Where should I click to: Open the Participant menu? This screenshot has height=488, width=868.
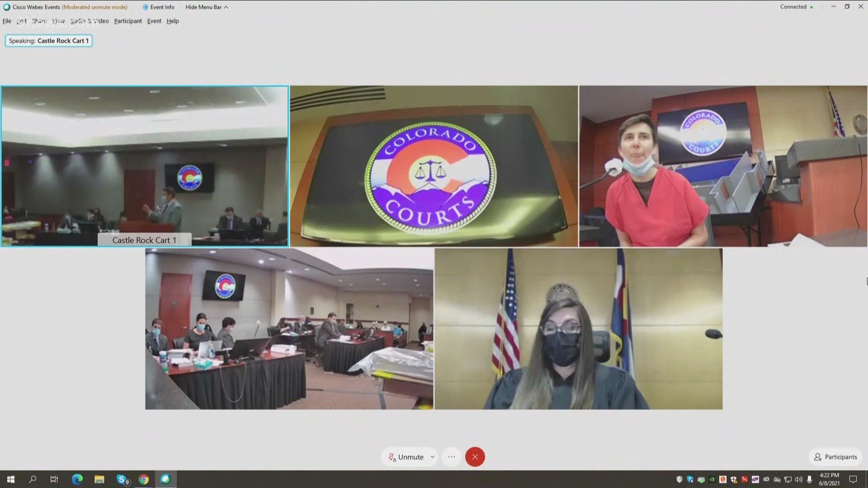128,21
